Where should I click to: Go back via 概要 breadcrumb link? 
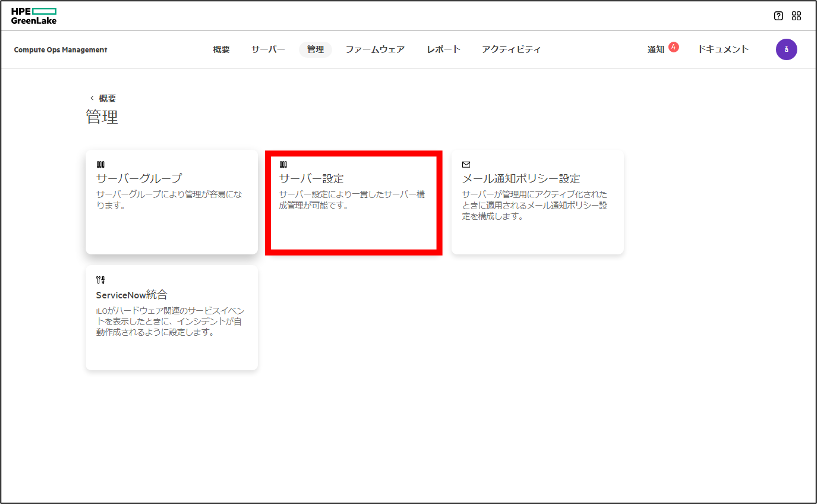(107, 98)
